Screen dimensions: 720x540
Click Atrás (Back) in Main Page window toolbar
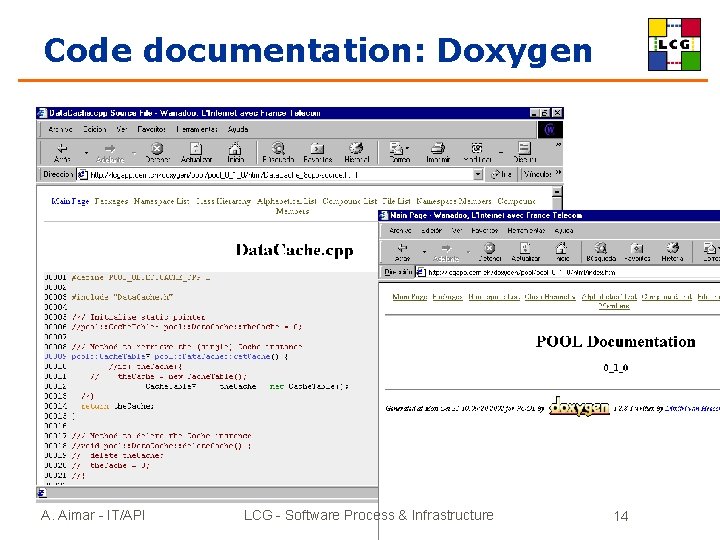point(402,253)
